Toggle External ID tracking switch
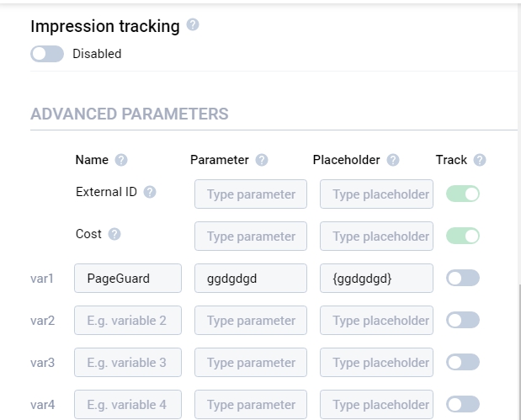This screenshot has height=420, width=521. (x=462, y=194)
